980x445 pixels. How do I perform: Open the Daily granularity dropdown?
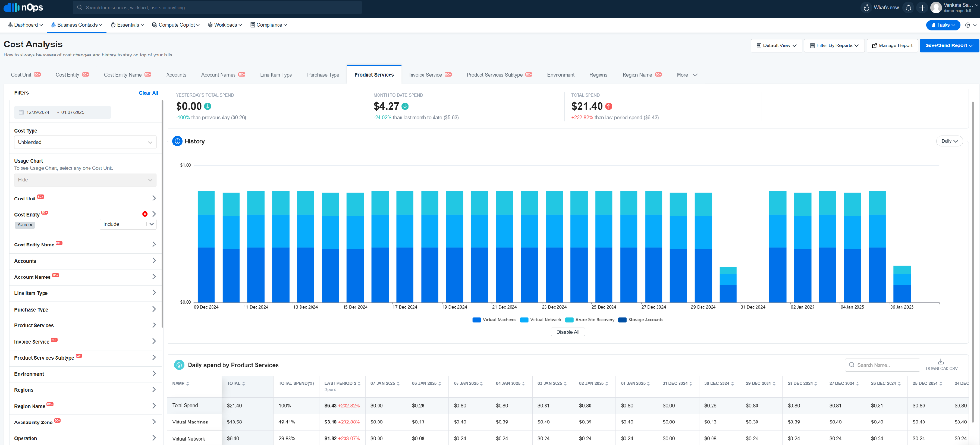click(x=949, y=141)
